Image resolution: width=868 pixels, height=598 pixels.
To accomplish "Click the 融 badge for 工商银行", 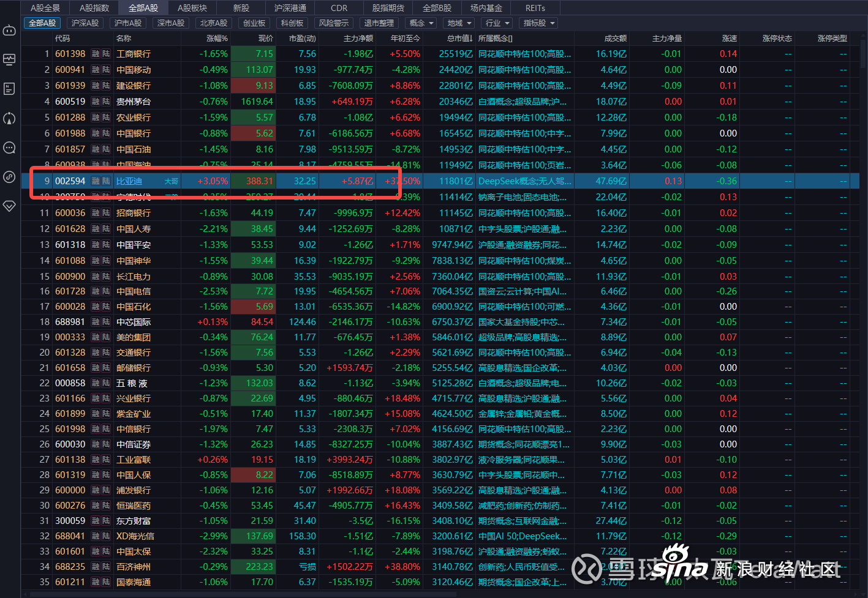I will pos(96,54).
